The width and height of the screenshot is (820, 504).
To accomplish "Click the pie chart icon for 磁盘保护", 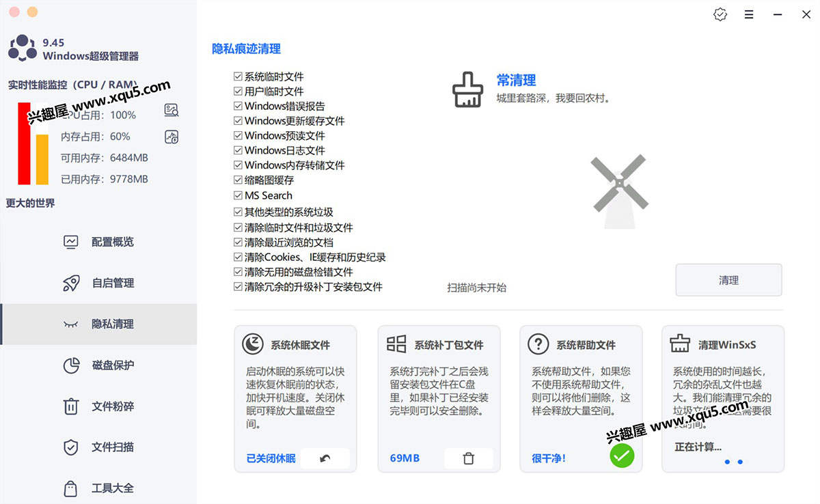I will pos(71,365).
